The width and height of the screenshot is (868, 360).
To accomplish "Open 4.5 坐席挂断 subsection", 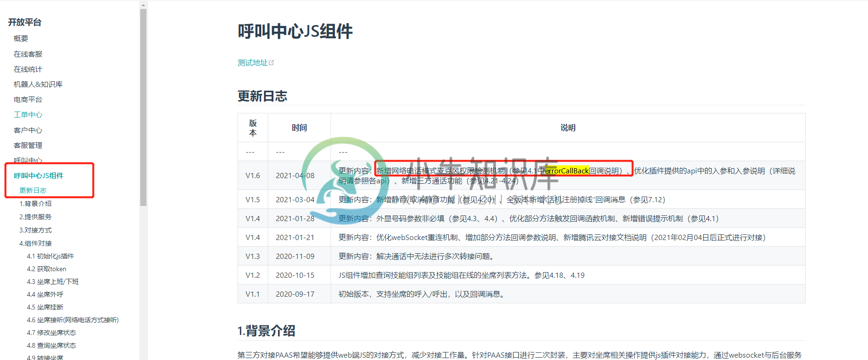I will tap(45, 307).
